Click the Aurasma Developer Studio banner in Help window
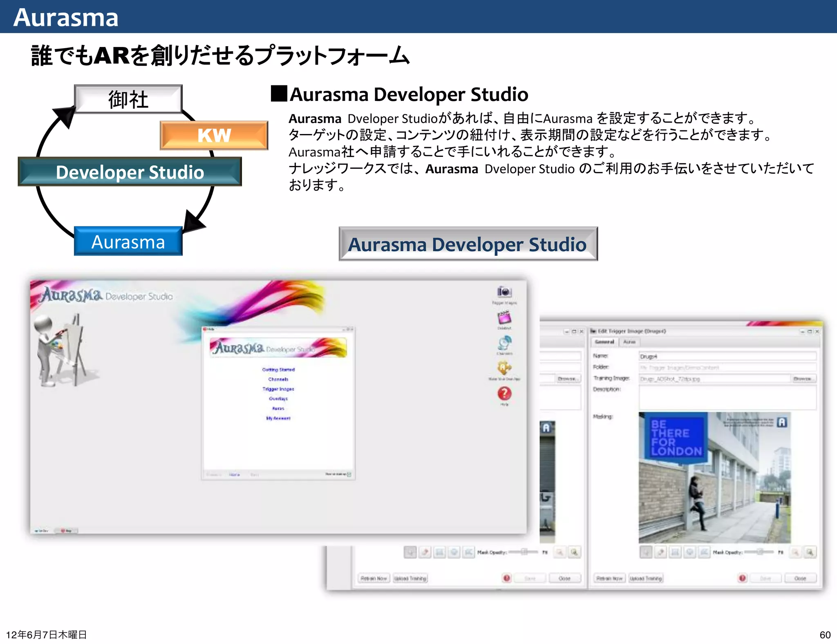Viewport: 837px width, 644px height. pyautogui.click(x=278, y=347)
